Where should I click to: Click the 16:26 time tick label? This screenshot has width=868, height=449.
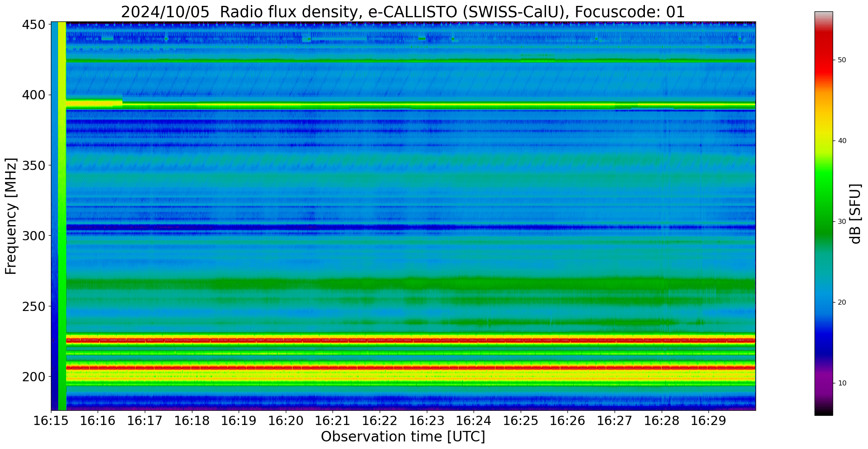tap(568, 421)
